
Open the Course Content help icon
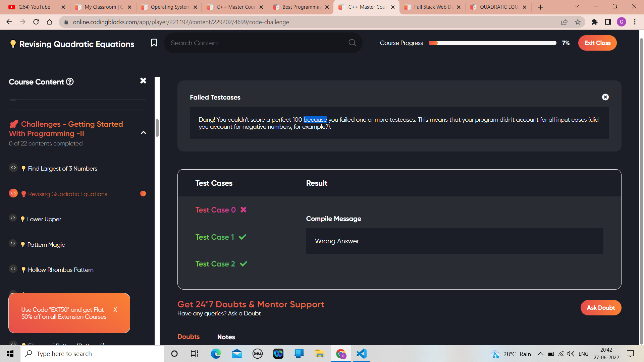coord(70,82)
